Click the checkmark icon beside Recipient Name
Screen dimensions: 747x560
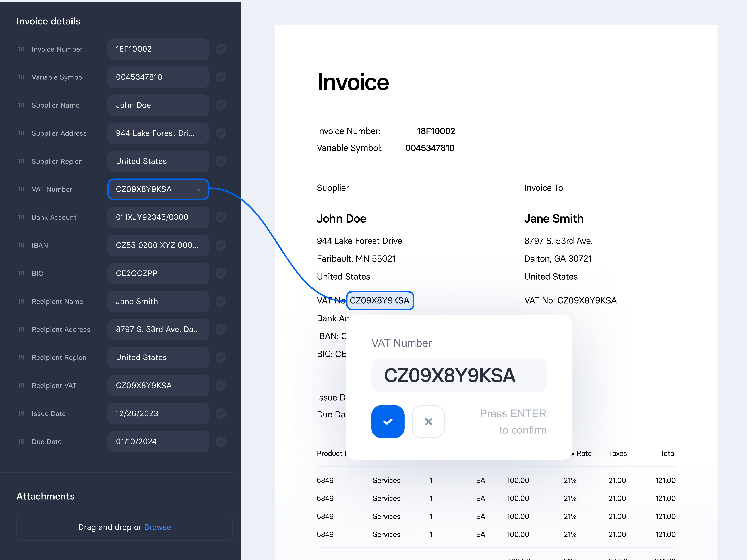221,301
